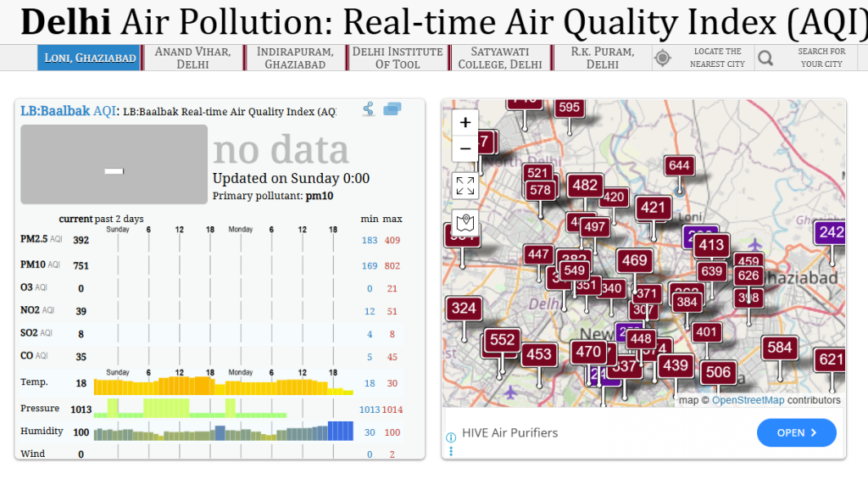Viewport: 868px width, 479px height.
Task: Click the NO2 AQI row label
Action: coord(37,310)
